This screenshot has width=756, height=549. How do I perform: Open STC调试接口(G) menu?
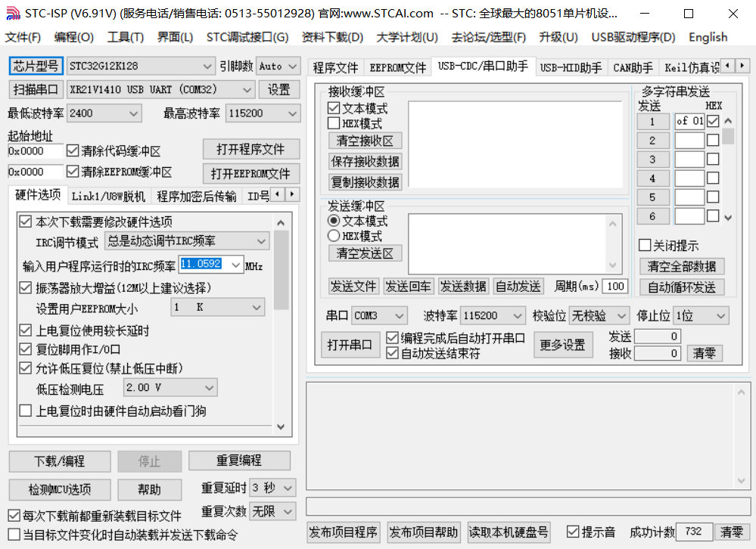click(247, 37)
